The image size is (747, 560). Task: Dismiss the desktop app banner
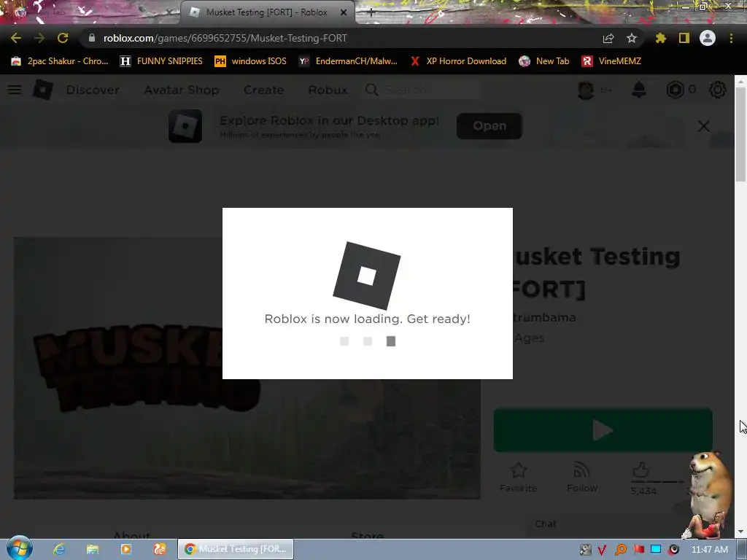(x=704, y=126)
